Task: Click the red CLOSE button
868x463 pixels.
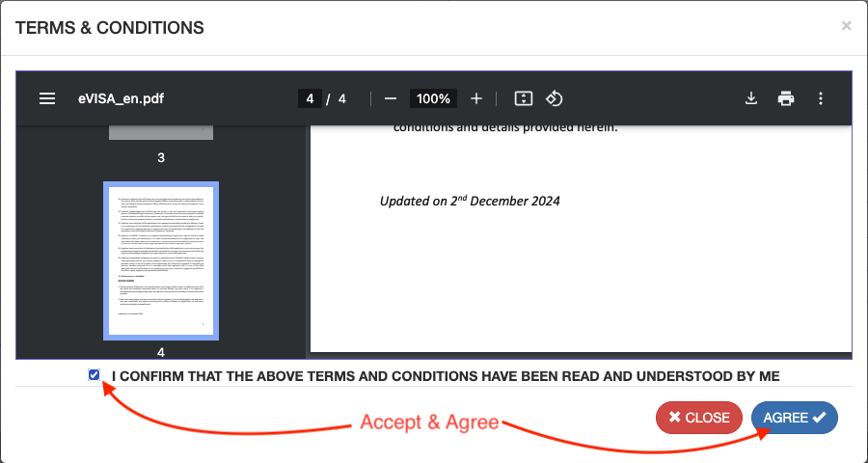Action: click(698, 418)
